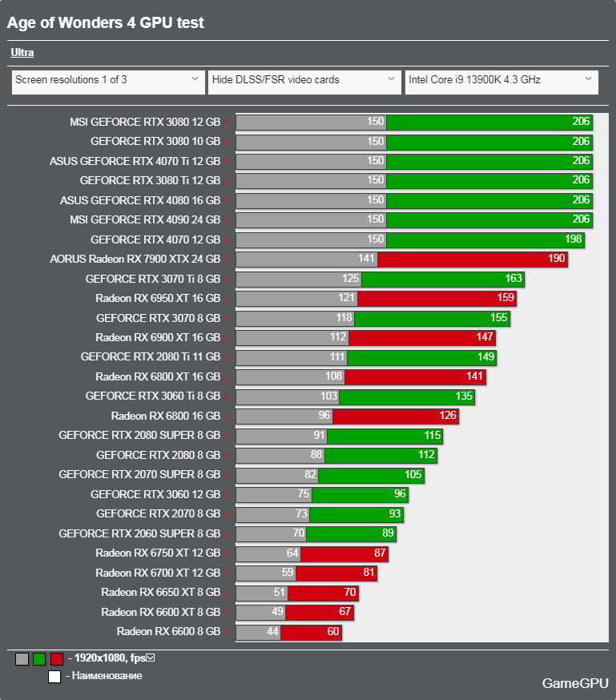Remove GEFORCE RTX 2070 SUPER 8 GB with its X
This screenshot has height=700, width=616.
coord(227,475)
